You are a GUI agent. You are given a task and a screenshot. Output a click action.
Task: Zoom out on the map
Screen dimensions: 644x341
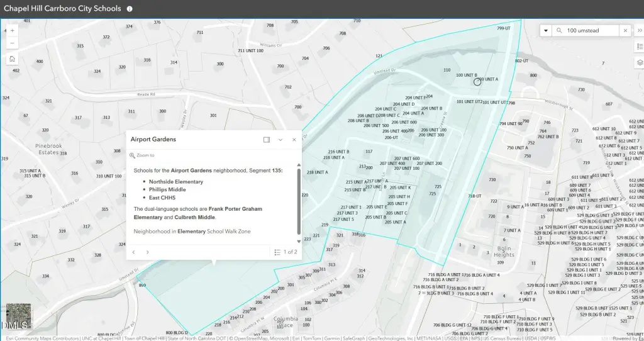click(x=12, y=43)
